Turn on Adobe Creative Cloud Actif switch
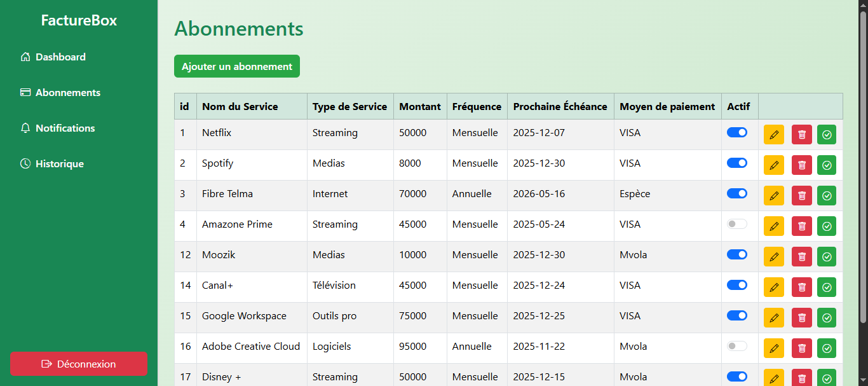Screen dimensions: 868x386 [737, 346]
